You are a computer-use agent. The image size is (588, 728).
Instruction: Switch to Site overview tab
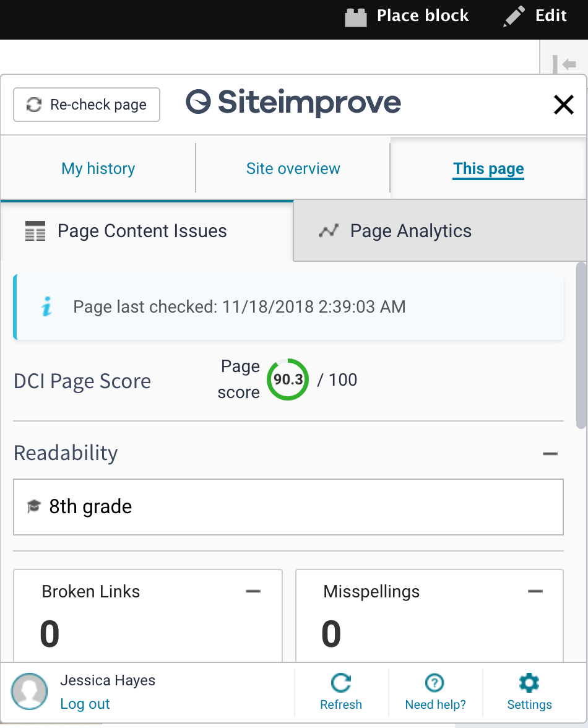point(293,168)
